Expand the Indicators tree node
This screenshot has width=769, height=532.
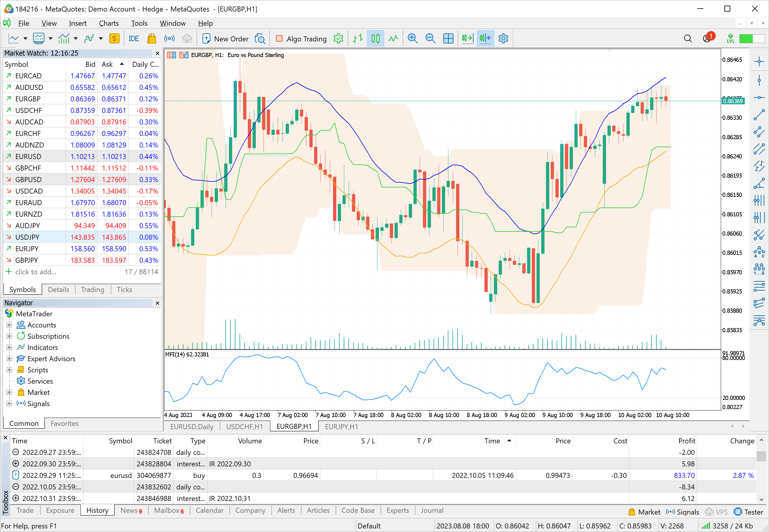tap(9, 347)
